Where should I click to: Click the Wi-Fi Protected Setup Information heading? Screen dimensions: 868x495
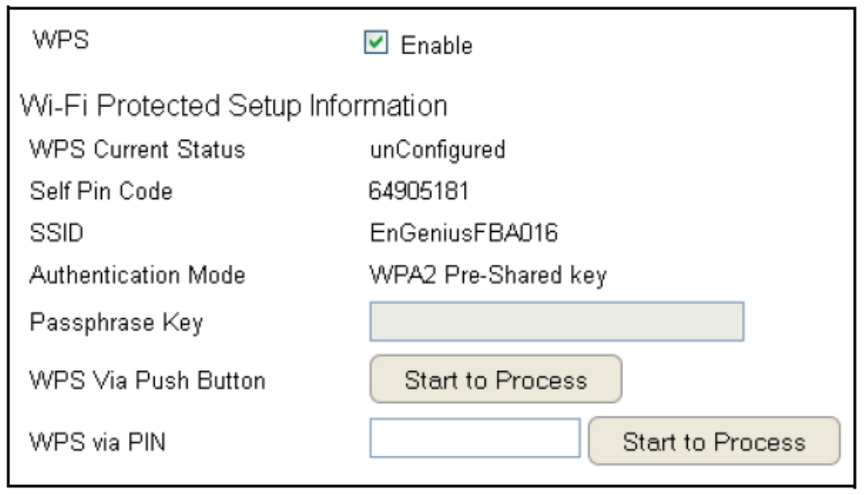(x=234, y=106)
